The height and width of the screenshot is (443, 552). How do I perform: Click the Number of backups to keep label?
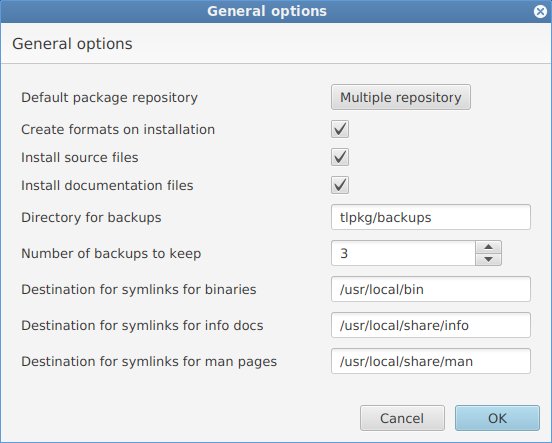(111, 254)
